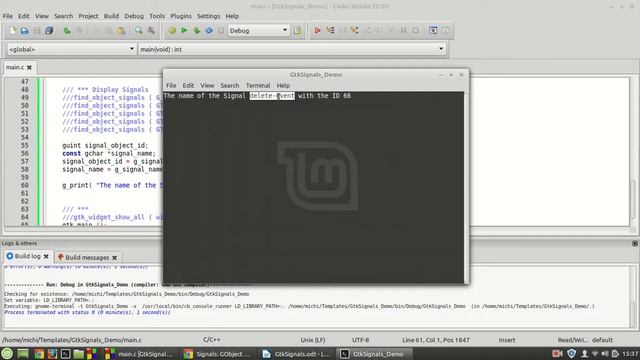Open the Build menu in Code::Blocks
The width and height of the screenshot is (640, 360).
coord(111,16)
